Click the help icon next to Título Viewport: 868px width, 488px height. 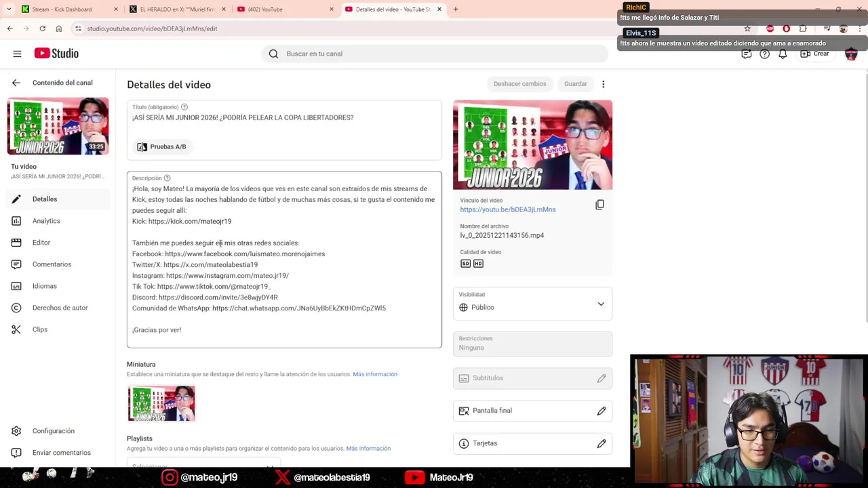[x=184, y=107]
